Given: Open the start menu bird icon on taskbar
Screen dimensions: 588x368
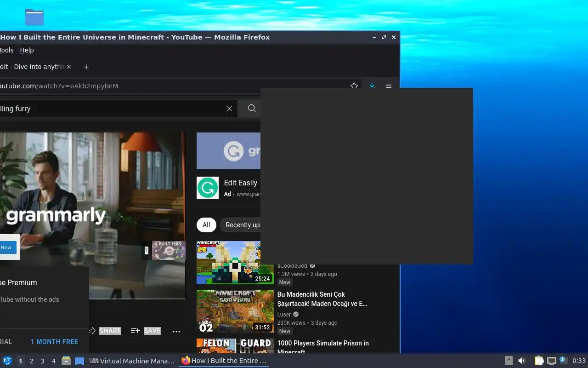Looking at the screenshot, I should tap(7, 361).
